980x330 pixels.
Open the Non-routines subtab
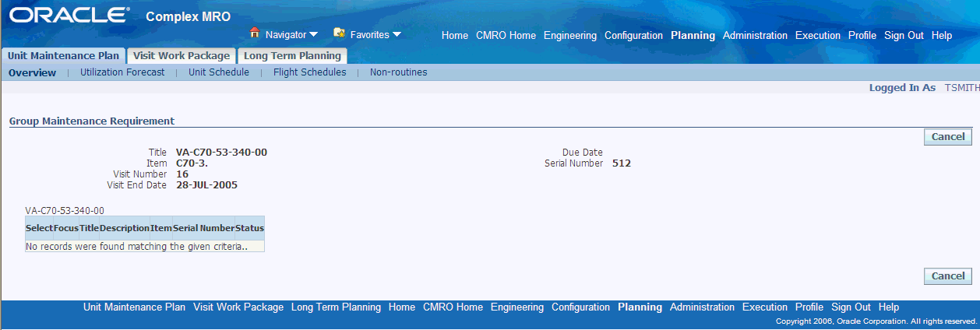398,72
